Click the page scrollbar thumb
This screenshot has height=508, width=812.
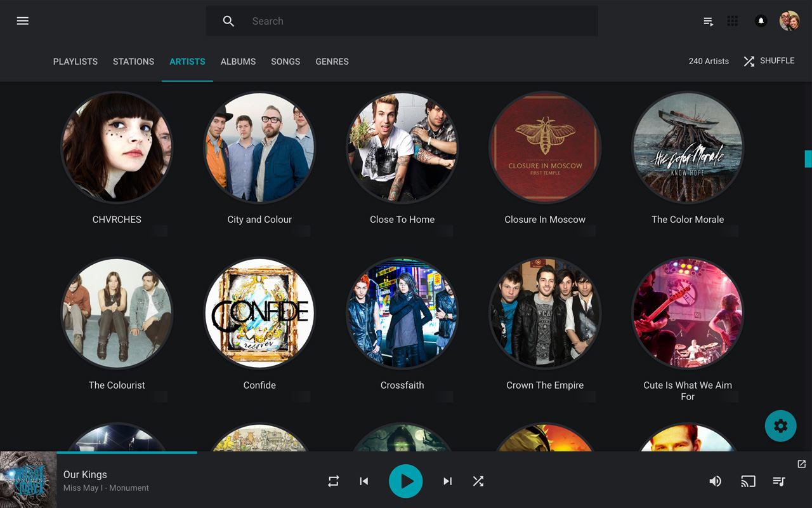808,159
